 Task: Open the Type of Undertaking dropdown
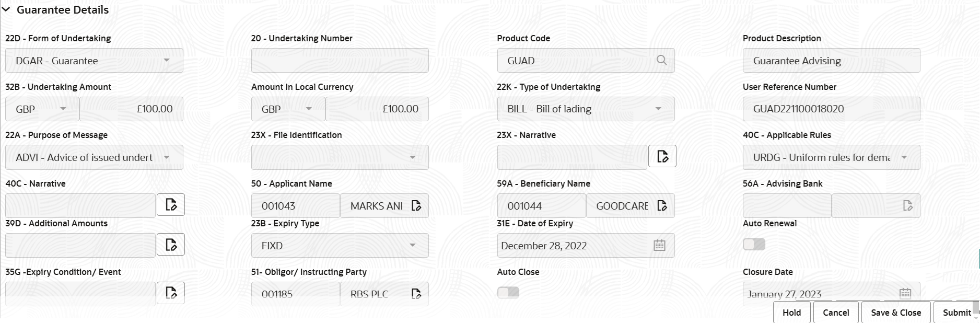coord(659,109)
